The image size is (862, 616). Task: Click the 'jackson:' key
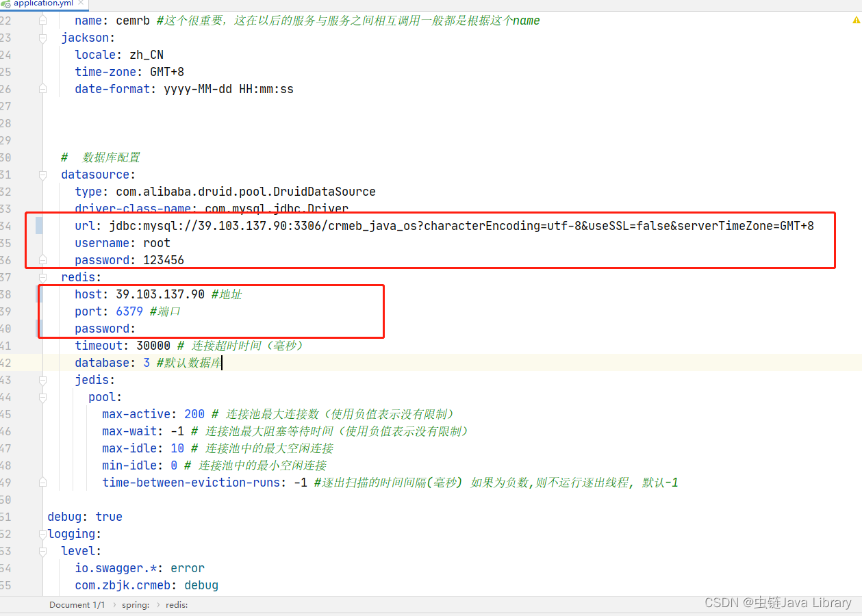(88, 38)
